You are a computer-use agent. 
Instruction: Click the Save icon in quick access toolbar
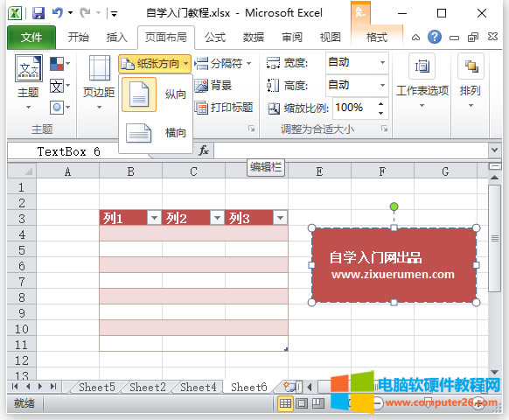[38, 13]
